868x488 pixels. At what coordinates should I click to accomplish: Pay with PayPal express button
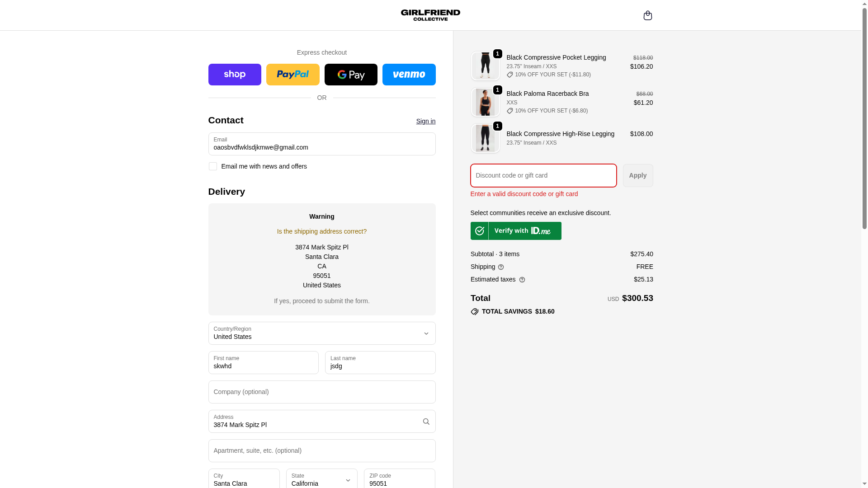292,75
